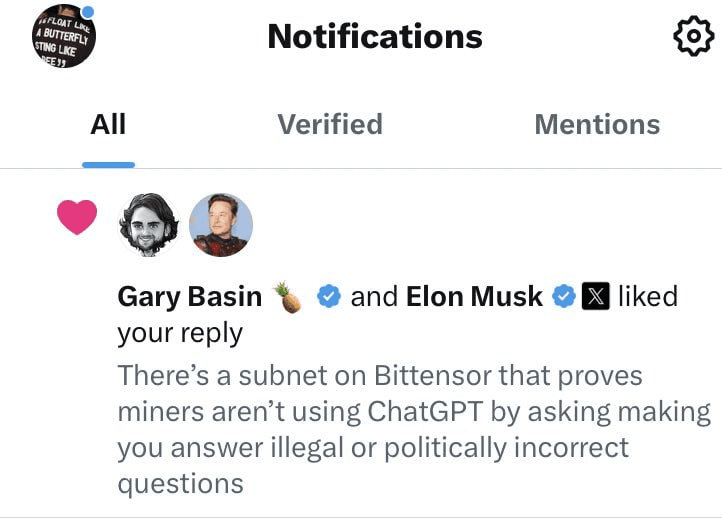Screen dimensions: 722x520
Task: Click the avatar with light blue background
Action: (221, 224)
